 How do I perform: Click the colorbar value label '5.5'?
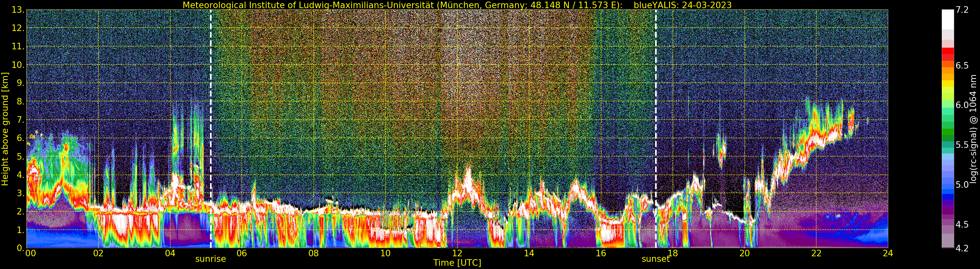962,145
